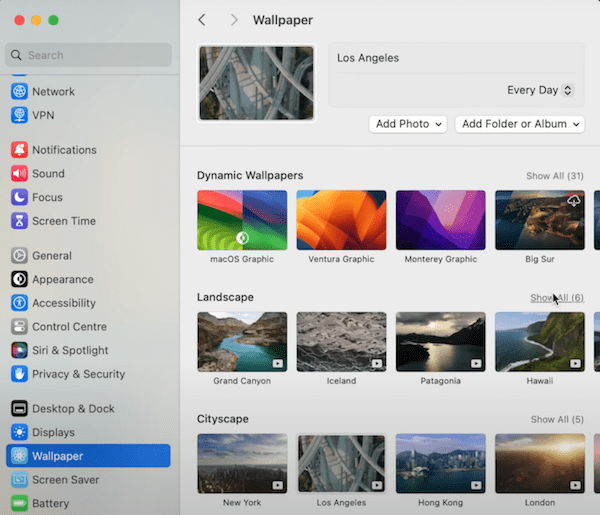Image resolution: width=600 pixels, height=515 pixels.
Task: Open Network settings label
Action: pyautogui.click(x=53, y=92)
